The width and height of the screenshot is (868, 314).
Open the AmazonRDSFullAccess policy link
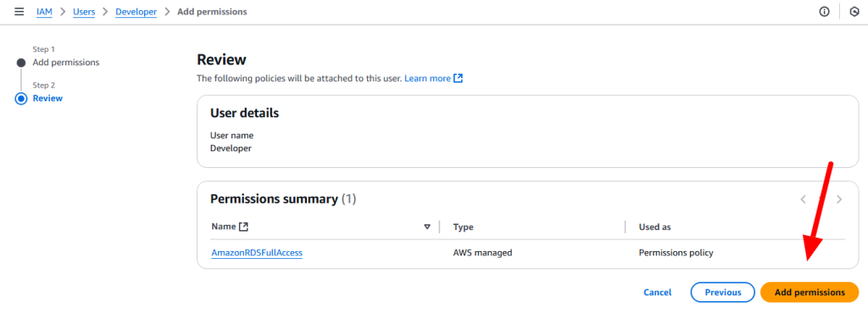point(257,253)
